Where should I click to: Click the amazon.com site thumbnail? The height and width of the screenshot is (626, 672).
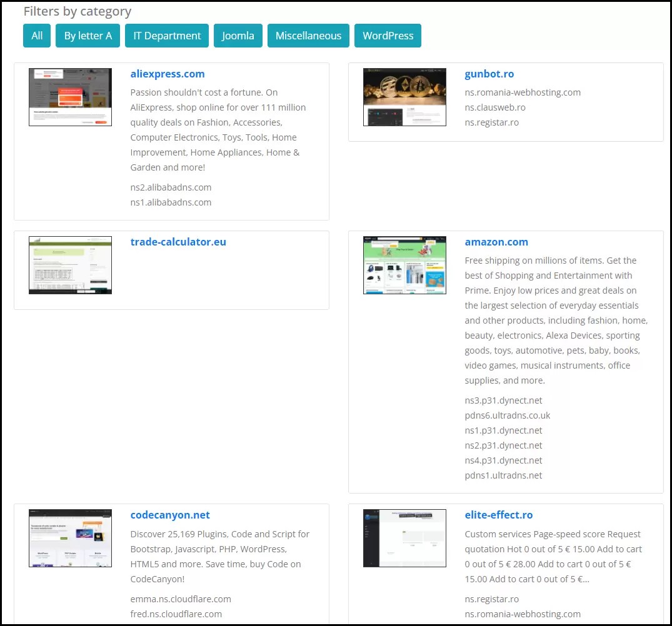pyautogui.click(x=404, y=265)
